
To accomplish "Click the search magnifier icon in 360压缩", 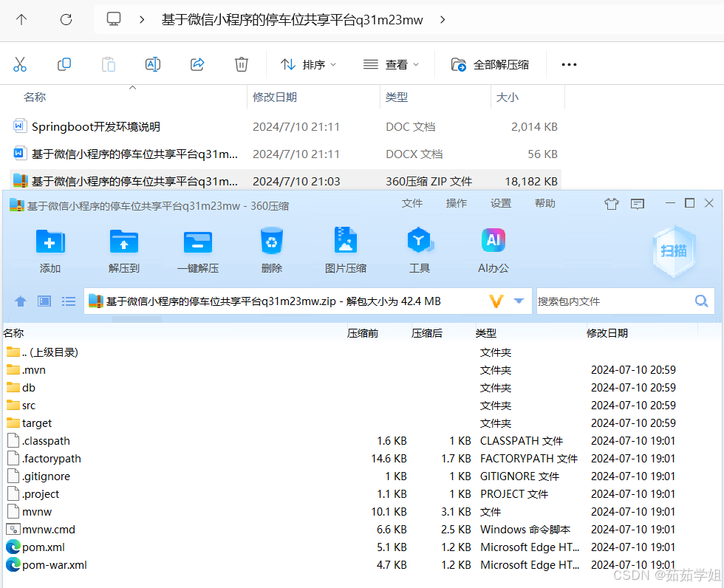I will pyautogui.click(x=701, y=301).
